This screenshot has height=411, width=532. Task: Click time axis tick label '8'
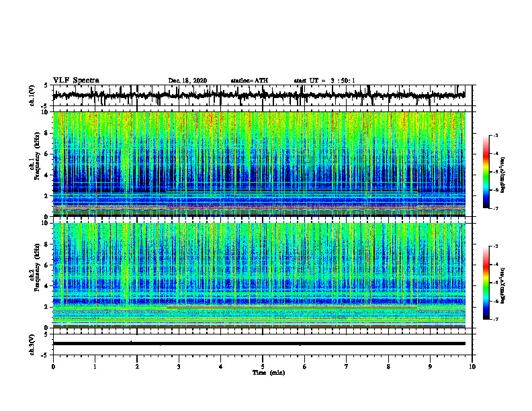coord(388,367)
